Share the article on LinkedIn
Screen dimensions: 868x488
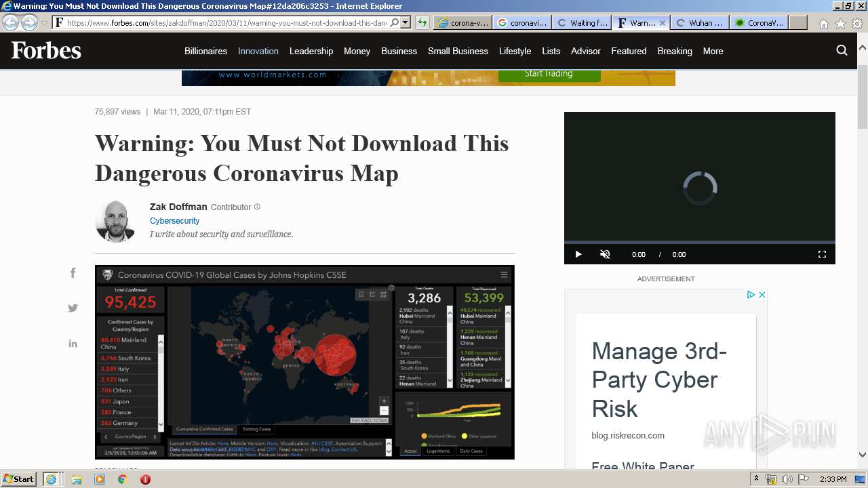(x=73, y=344)
